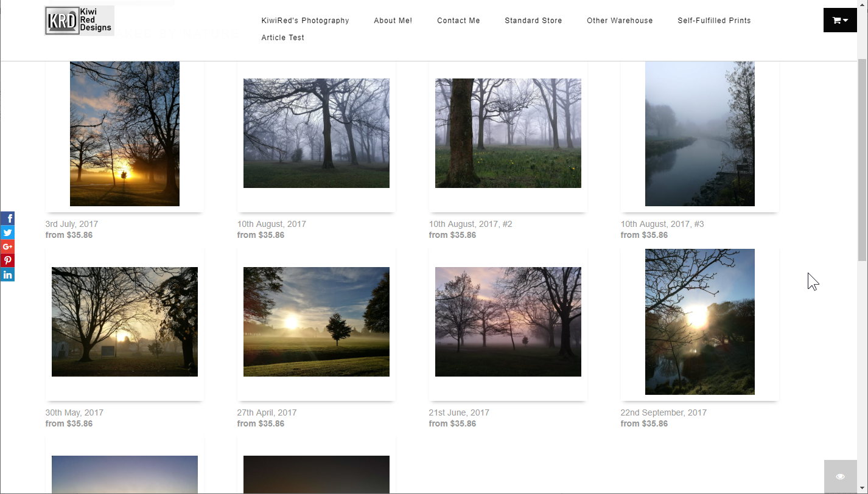Click price text under 27th April, 2017

(x=261, y=423)
